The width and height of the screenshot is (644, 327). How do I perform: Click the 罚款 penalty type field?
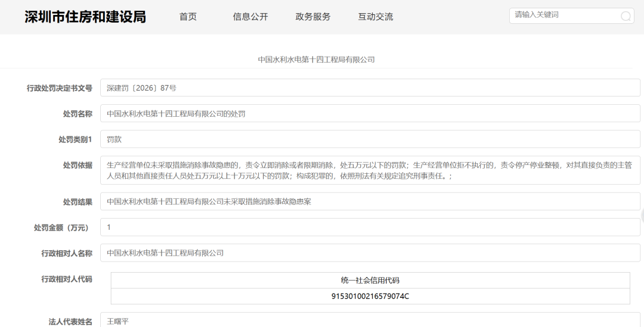tap(370, 139)
